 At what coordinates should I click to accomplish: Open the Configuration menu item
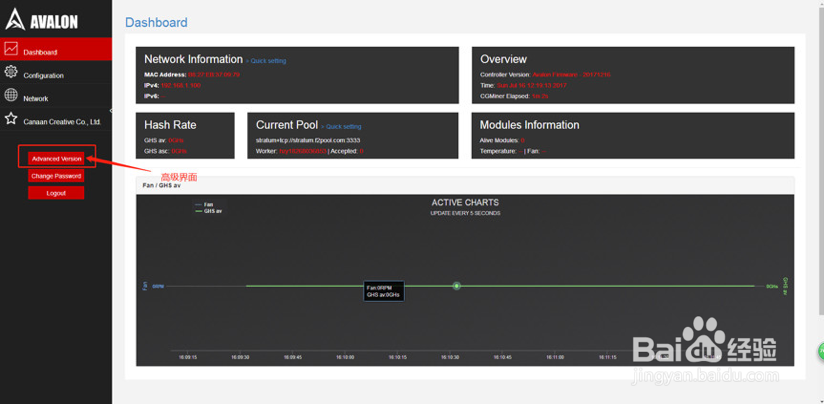[56, 72]
